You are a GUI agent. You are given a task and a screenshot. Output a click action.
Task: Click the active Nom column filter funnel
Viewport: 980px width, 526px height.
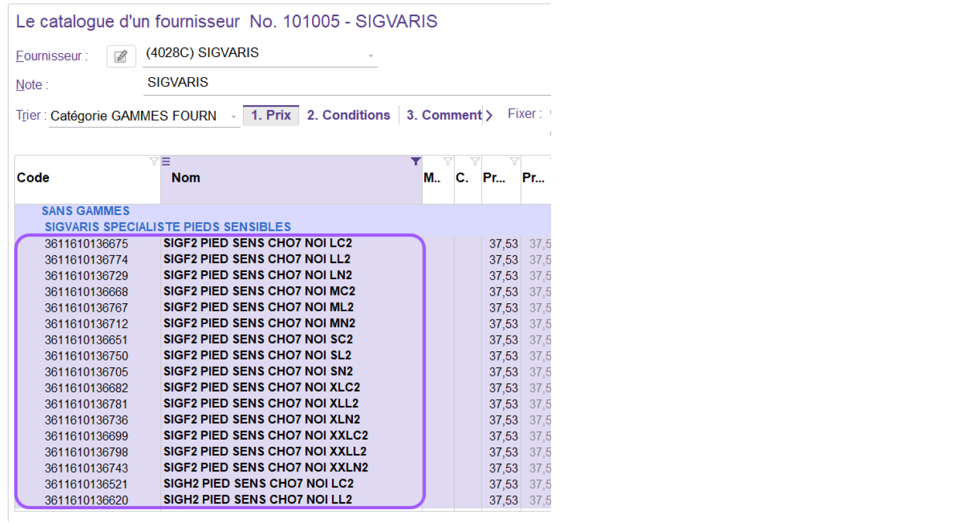click(415, 162)
